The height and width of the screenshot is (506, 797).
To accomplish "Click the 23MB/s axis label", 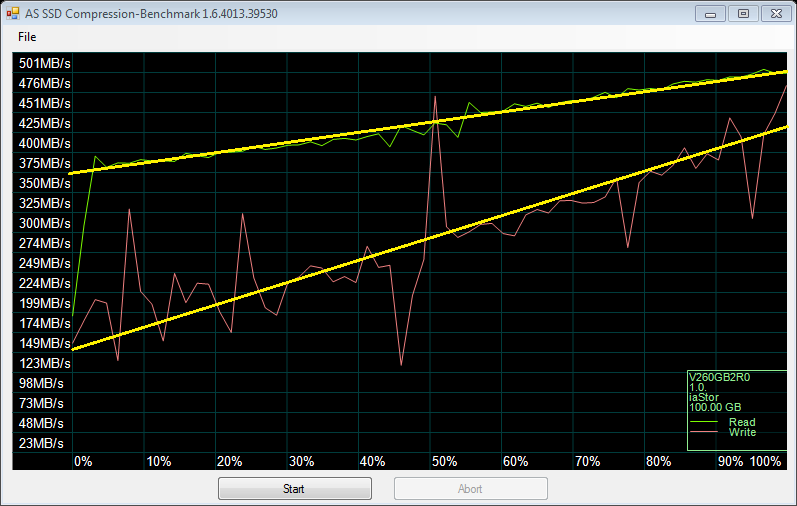I will pyautogui.click(x=41, y=443).
